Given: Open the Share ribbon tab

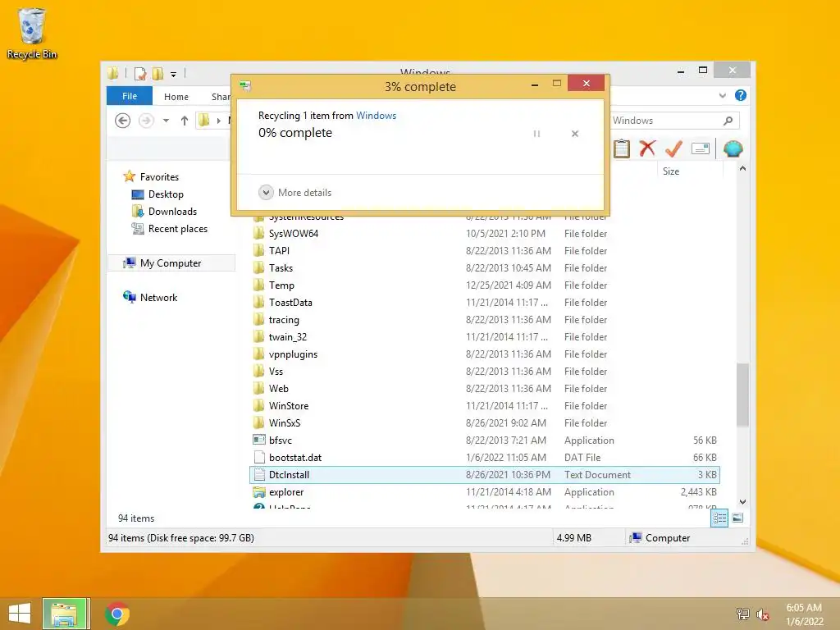Looking at the screenshot, I should (x=221, y=97).
